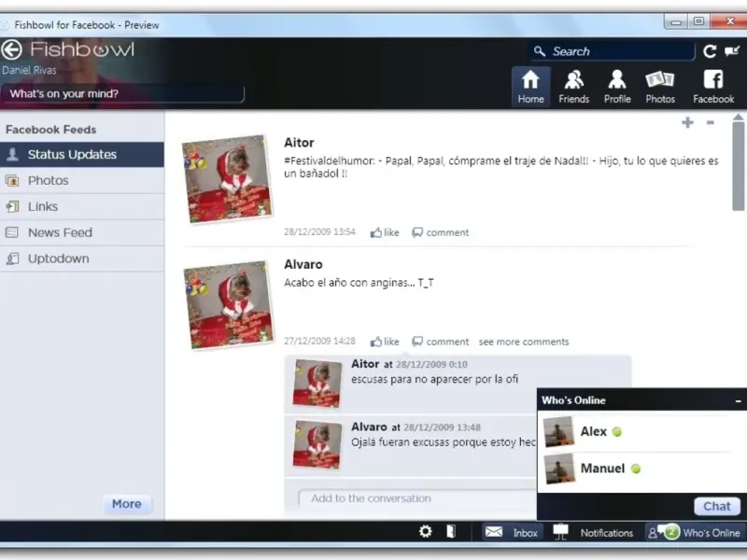This screenshot has width=747, height=560.
Task: Click the comment bubble icon on Alvaro's post
Action: point(417,342)
